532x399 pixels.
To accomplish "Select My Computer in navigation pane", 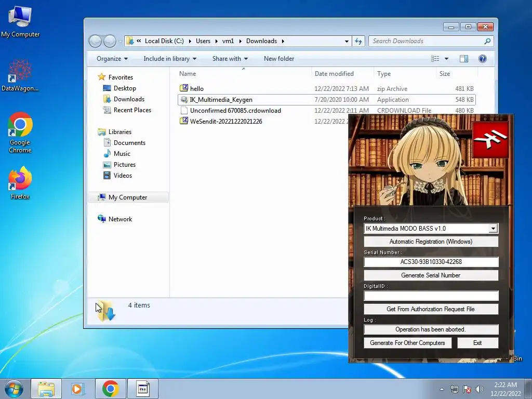I will click(x=128, y=197).
